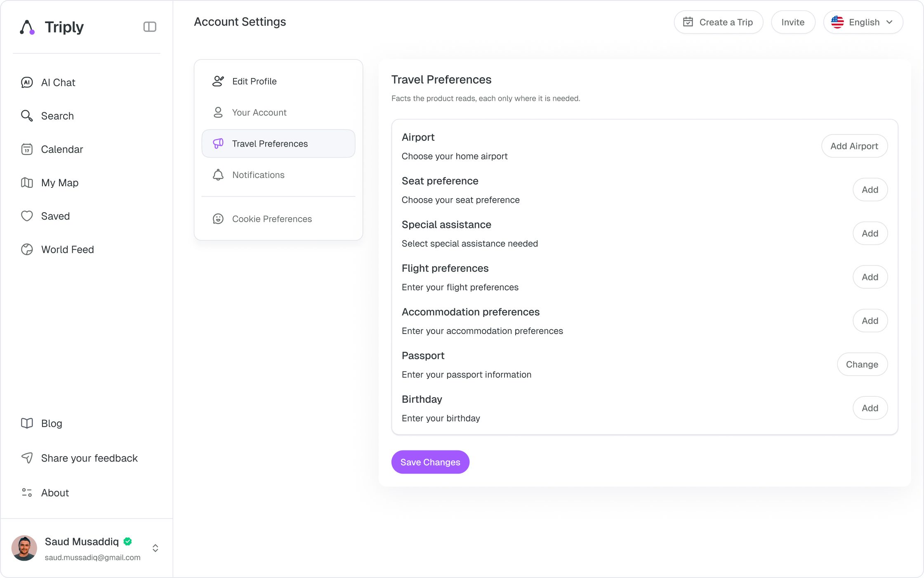Add flight preferences
The height and width of the screenshot is (578, 924).
coord(870,277)
